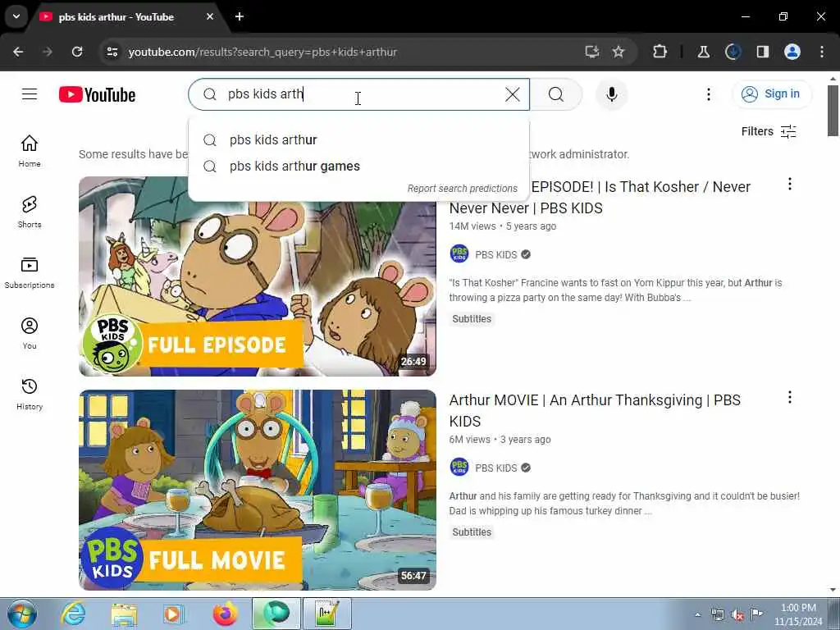Screen dimensions: 840x630
Task: Bookmark this page with the star
Action: tap(619, 52)
